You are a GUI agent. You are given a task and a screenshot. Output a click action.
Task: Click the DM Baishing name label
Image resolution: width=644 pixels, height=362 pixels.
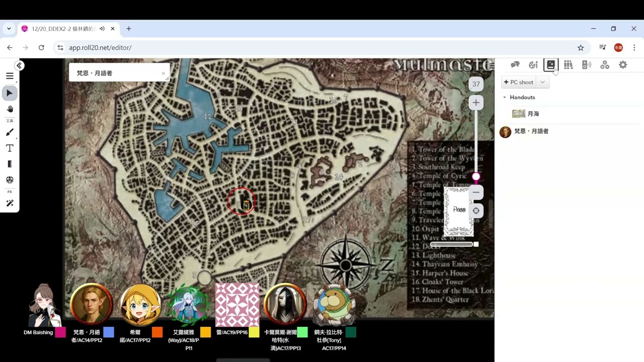(38, 332)
